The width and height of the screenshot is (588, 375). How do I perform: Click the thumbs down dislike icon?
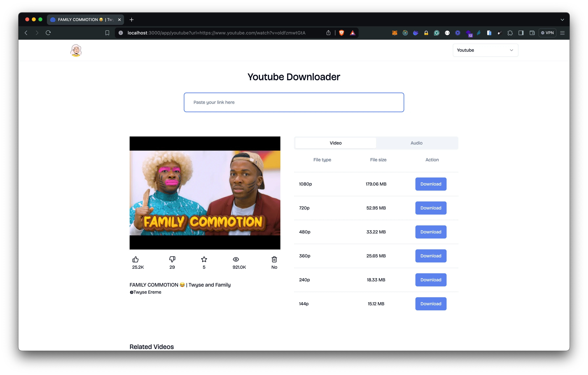[x=172, y=259]
